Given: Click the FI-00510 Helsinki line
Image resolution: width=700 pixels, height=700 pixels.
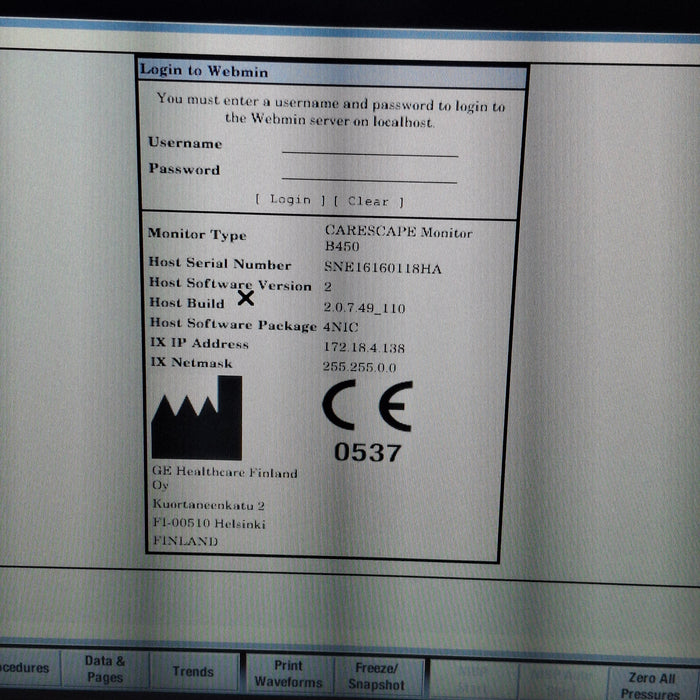Looking at the screenshot, I should pos(209,523).
